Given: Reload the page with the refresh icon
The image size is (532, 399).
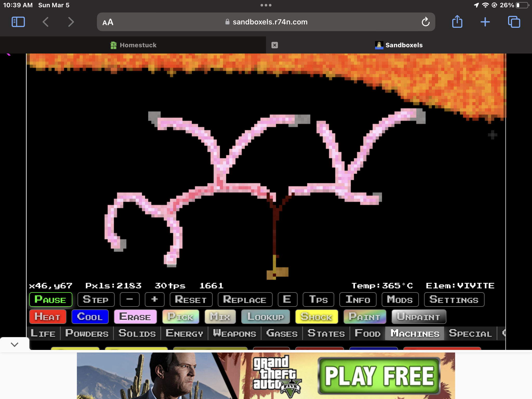Looking at the screenshot, I should tap(425, 22).
